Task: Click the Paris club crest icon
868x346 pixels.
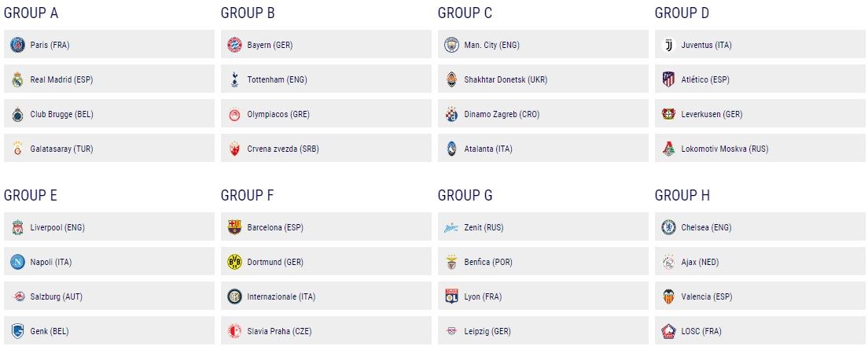Action: pos(17,45)
